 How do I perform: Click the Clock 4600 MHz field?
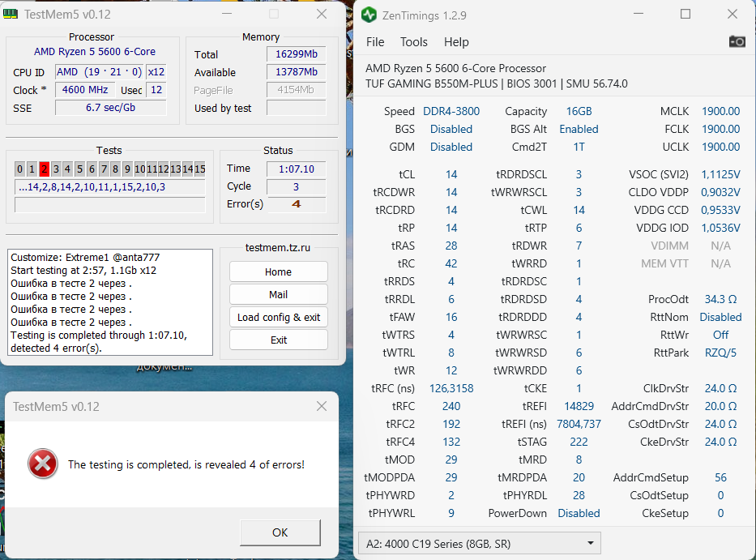[x=85, y=90]
